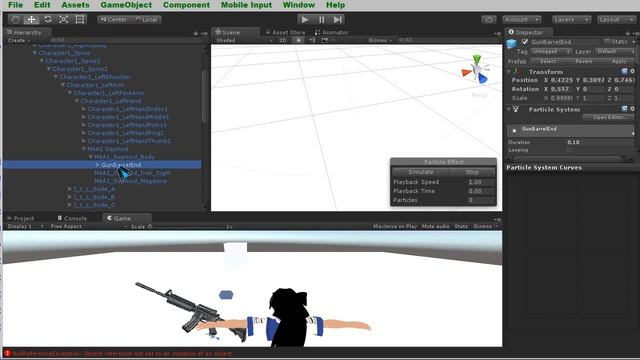Toggle pivot Center button
Viewport: 640px width, 360px height.
pyautogui.click(x=113, y=19)
